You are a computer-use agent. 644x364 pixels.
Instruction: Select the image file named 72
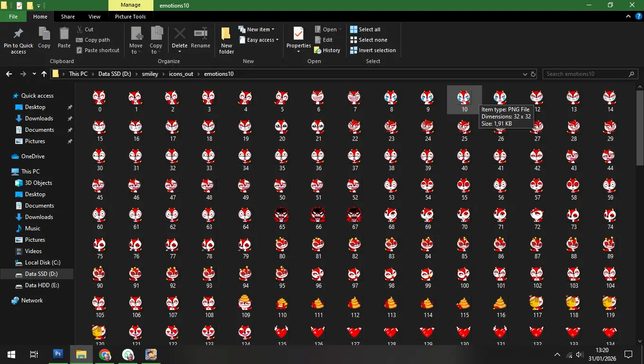[x=537, y=218]
